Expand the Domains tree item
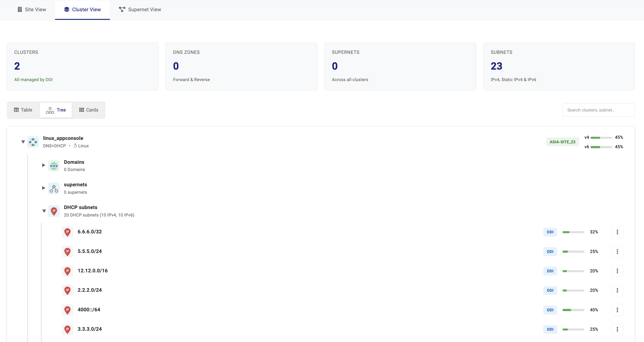This screenshot has width=644, height=342. (x=43, y=165)
